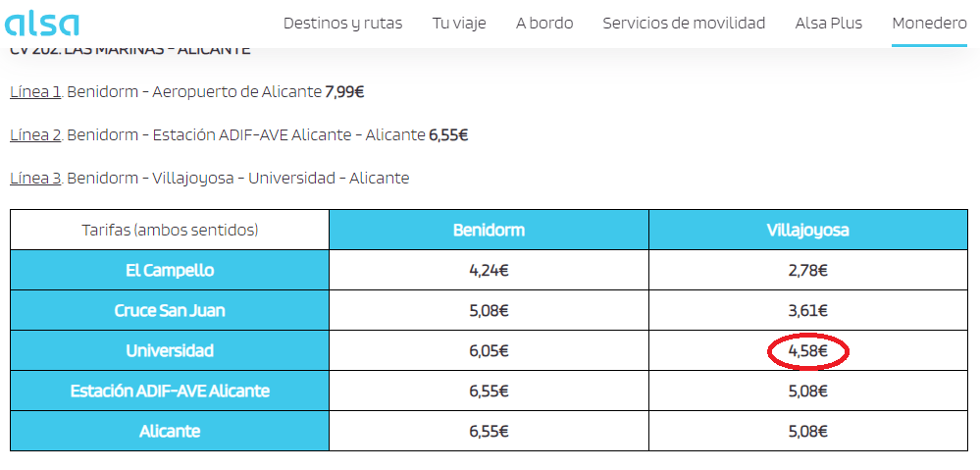Image resolution: width=980 pixels, height=470 pixels.
Task: Open A bordo menu
Action: tap(544, 23)
